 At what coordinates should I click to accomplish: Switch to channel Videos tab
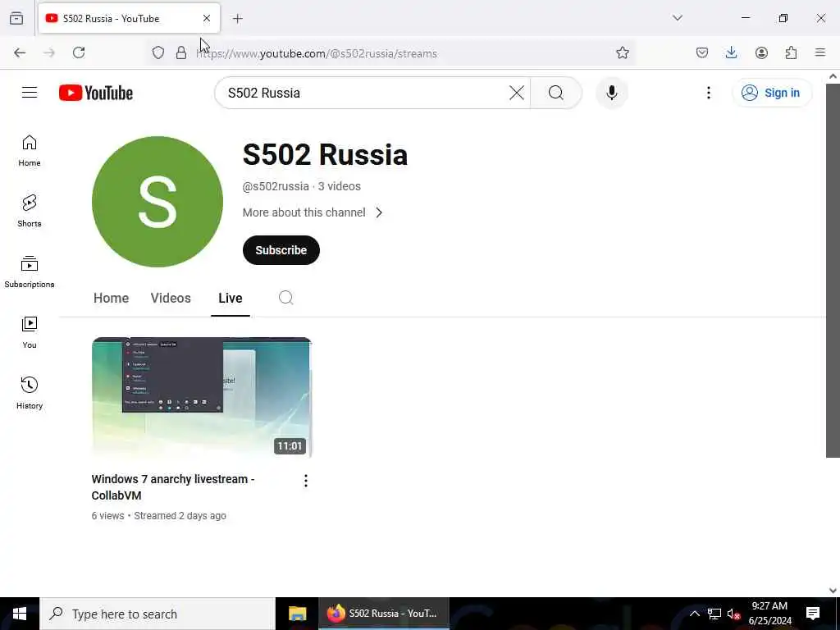pyautogui.click(x=171, y=298)
